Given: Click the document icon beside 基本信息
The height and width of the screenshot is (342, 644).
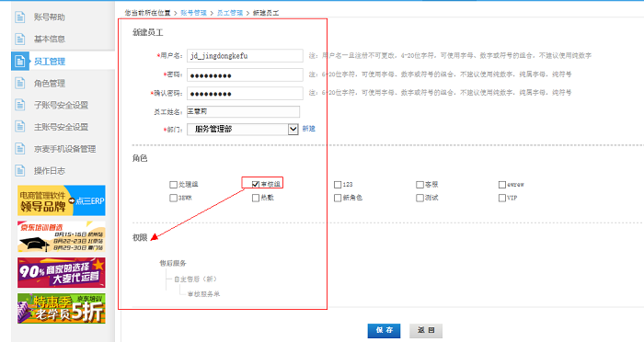Looking at the screenshot, I should (19, 39).
